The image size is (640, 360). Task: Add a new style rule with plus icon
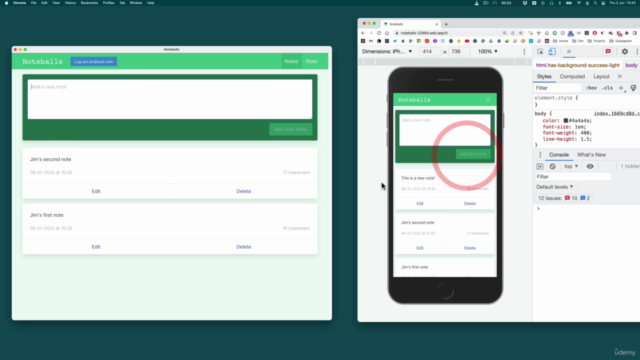(621, 88)
